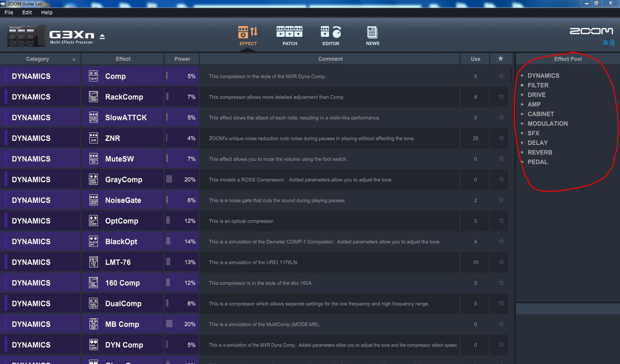Open the Edit menu
The image size is (620, 364).
pos(27,12)
